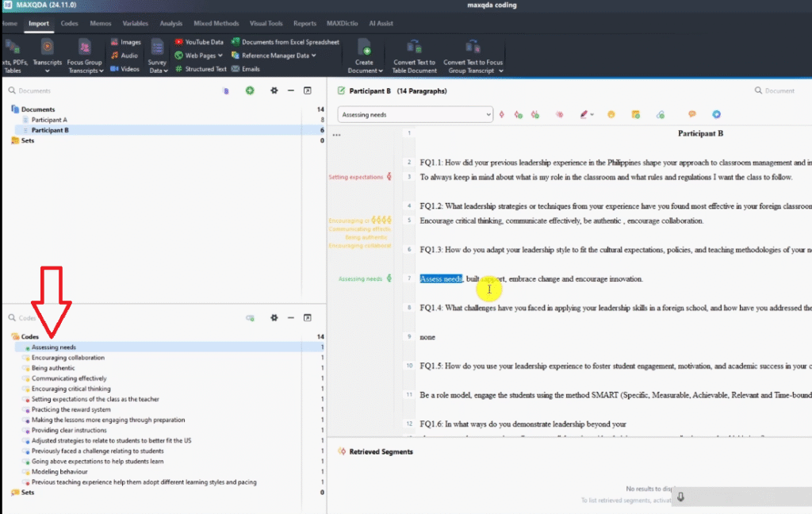
Task: Click the YouTube Data import icon
Action: pyautogui.click(x=179, y=42)
